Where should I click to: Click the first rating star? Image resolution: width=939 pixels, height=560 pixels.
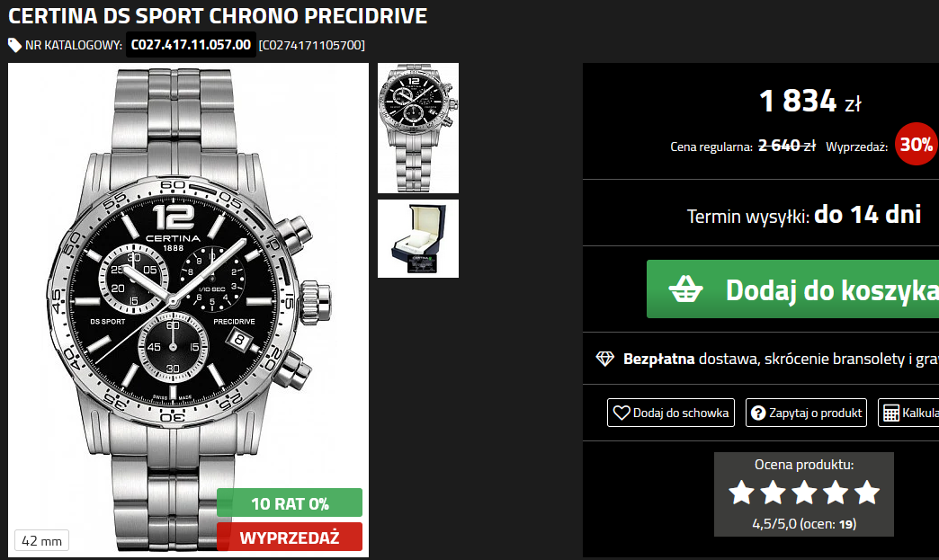point(741,493)
